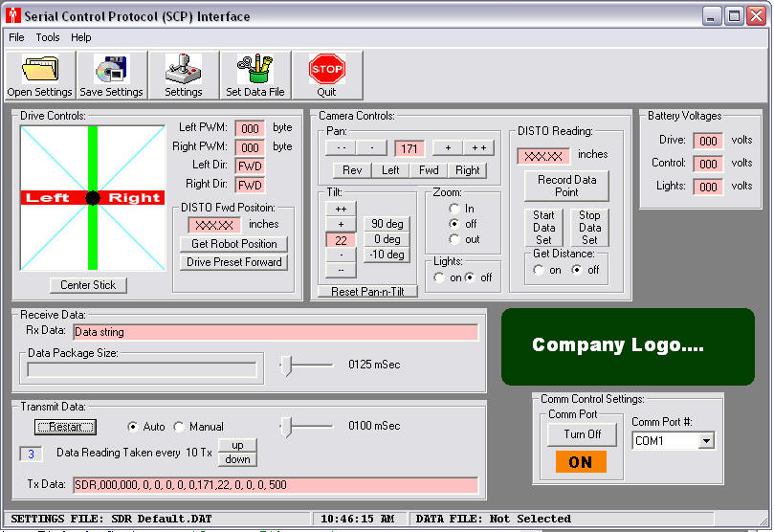Click Turn Off comm port button
Viewport: 774px width, 532px height.
pyautogui.click(x=582, y=434)
